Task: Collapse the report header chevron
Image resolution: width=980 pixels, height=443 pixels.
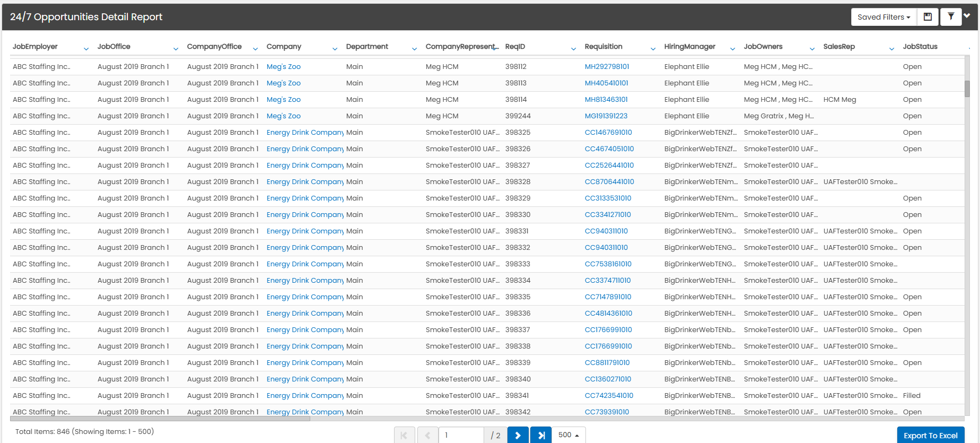Action: tap(967, 16)
